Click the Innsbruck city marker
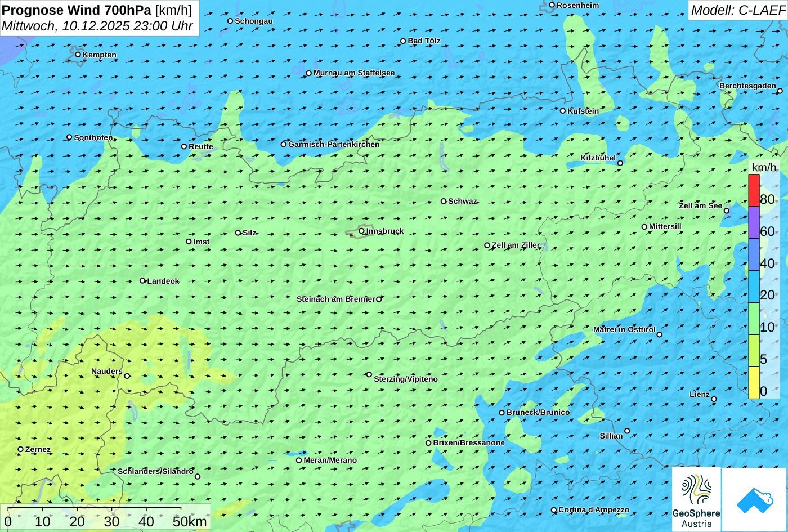The height and width of the screenshot is (532, 788). tap(361, 230)
